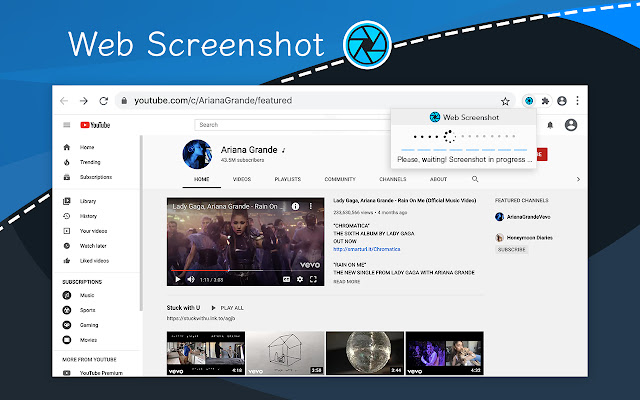Reload the page with refresh icon
The image size is (640, 400).
(x=104, y=101)
